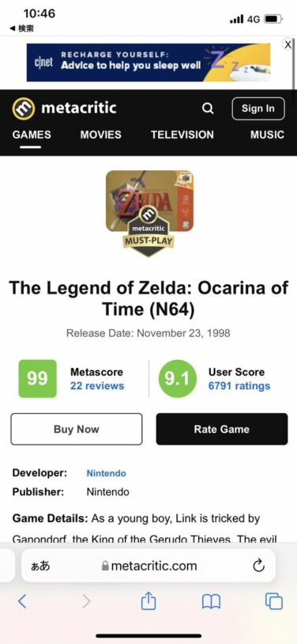Click the Rate Game button
The image size is (297, 644).
pos(221,429)
